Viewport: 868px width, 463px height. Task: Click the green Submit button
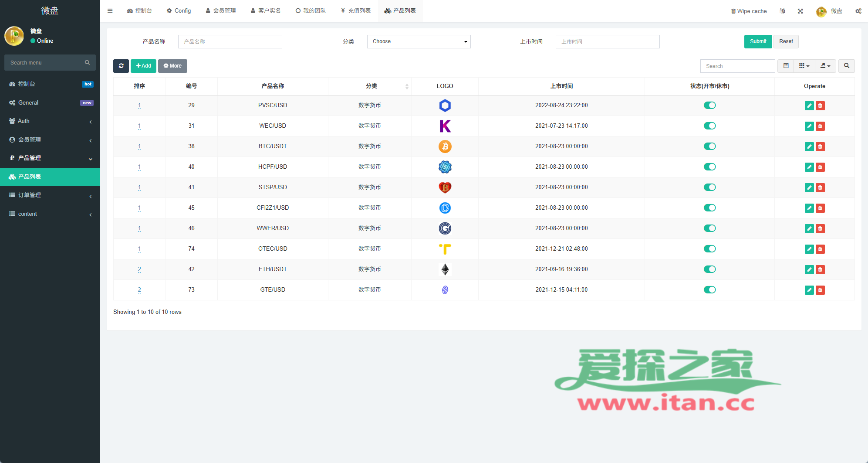coord(758,41)
